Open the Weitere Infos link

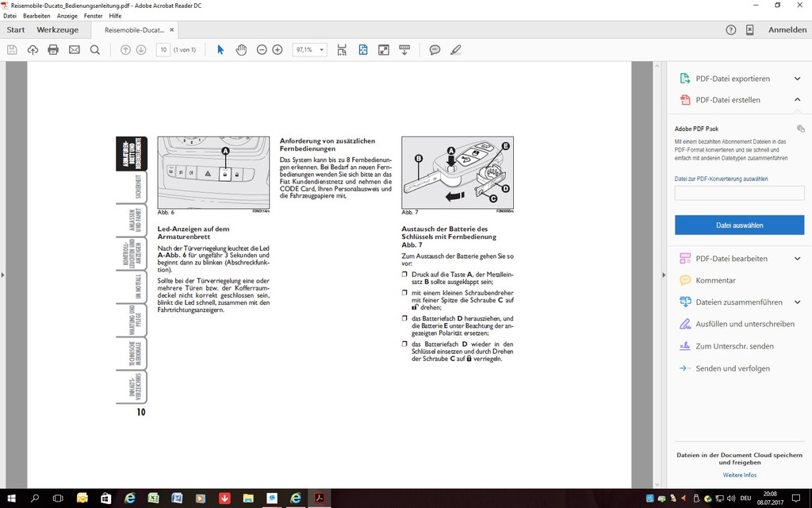(740, 475)
